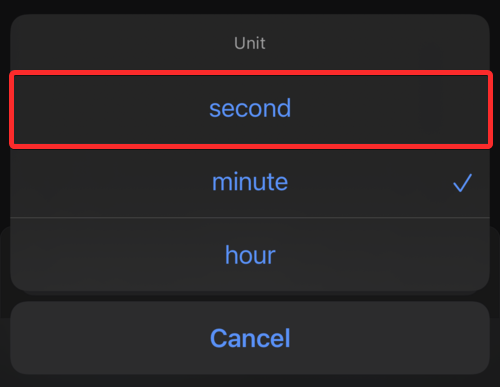This screenshot has height=387, width=500.
Task: Click the word minute in the list
Action: click(250, 182)
